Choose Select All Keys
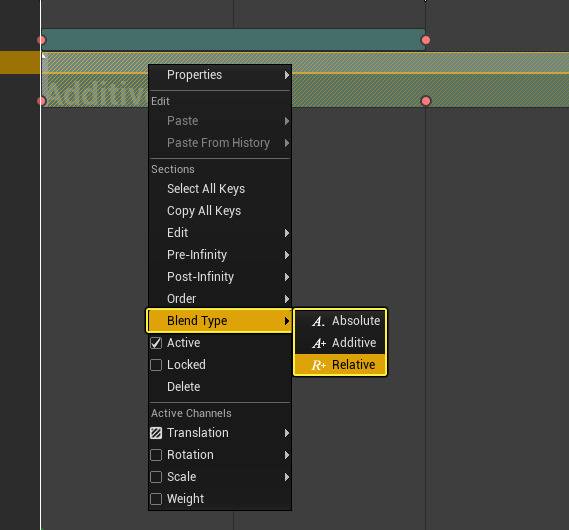Screen dimensions: 569x530 (220, 189)
